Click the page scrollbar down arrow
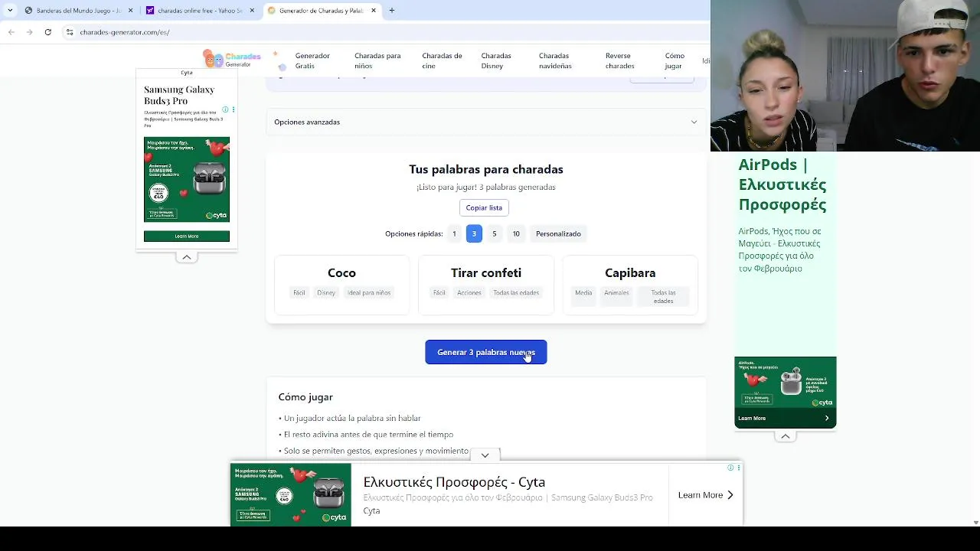980x551 pixels. (975, 523)
